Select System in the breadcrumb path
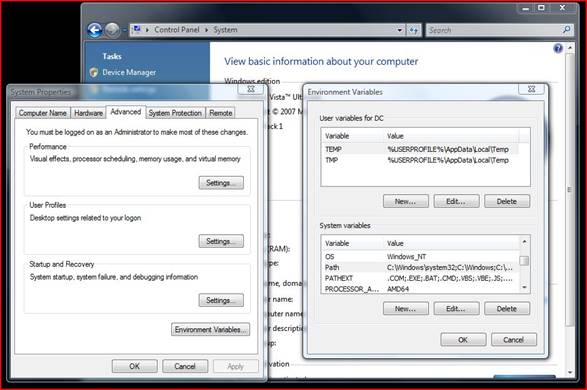 (225, 30)
